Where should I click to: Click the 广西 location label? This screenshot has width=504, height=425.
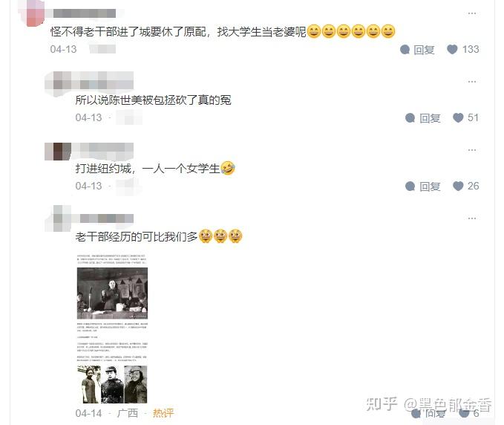tap(128, 413)
